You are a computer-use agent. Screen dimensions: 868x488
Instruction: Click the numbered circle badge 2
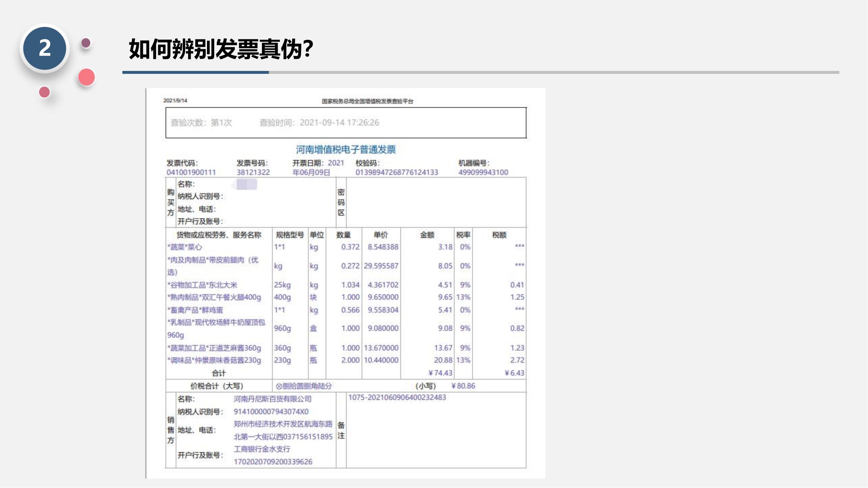(x=45, y=48)
